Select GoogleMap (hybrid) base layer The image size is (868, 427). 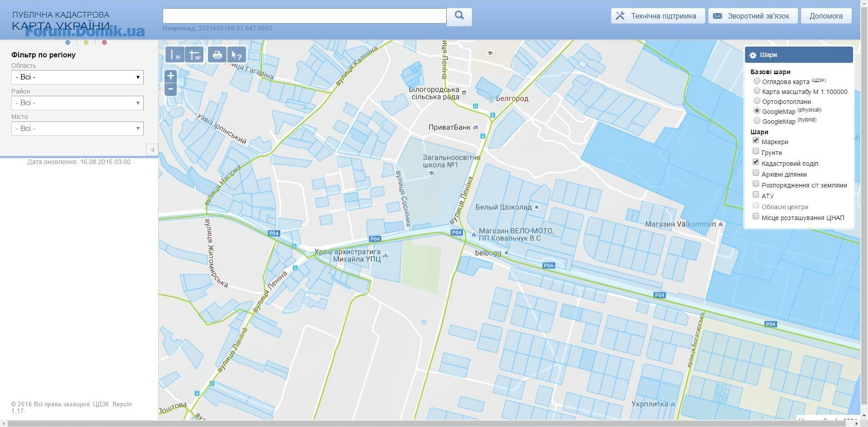click(757, 121)
